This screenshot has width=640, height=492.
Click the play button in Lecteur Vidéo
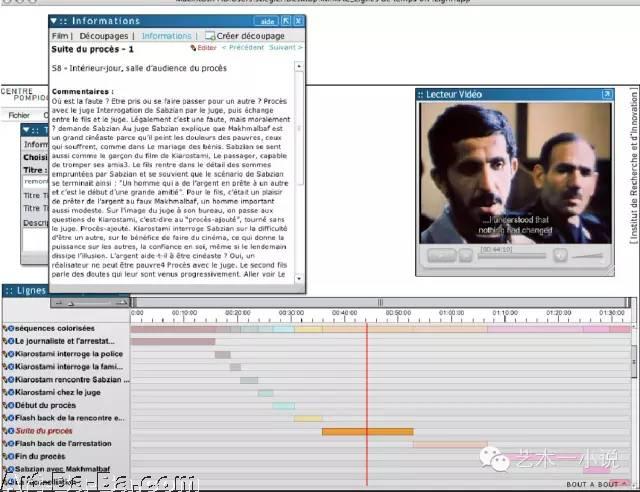(x=441, y=255)
